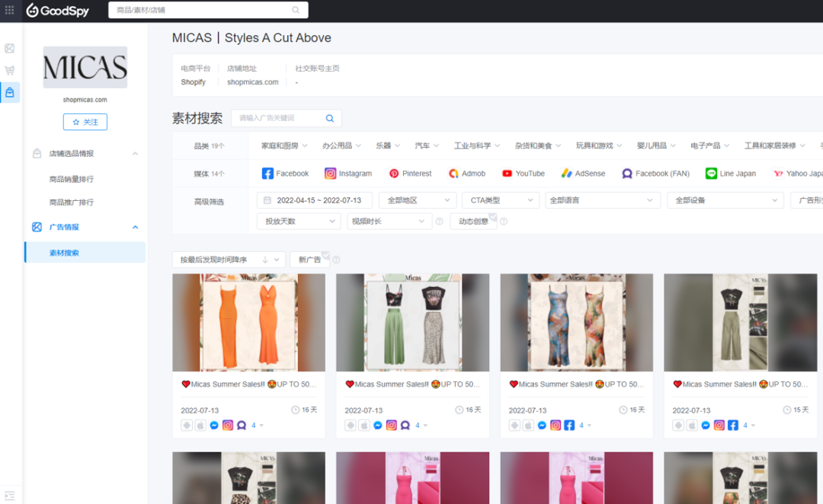The image size is (823, 504).
Task: Click Apple icon on the 15 天 ad card
Action: click(x=692, y=426)
